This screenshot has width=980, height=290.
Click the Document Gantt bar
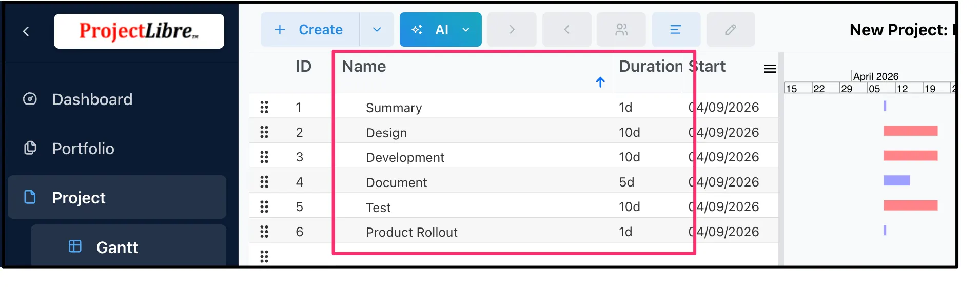[x=896, y=180]
